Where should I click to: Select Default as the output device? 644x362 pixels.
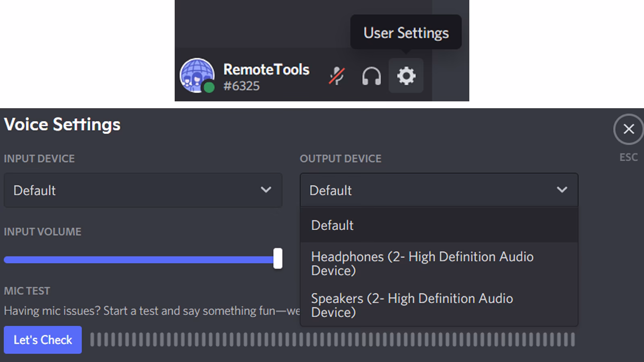tap(332, 225)
